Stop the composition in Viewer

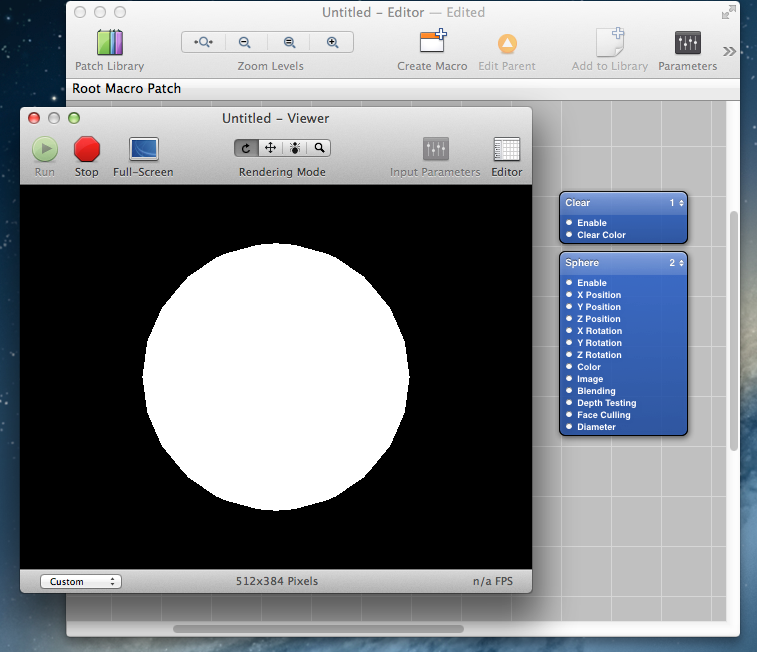click(x=87, y=149)
